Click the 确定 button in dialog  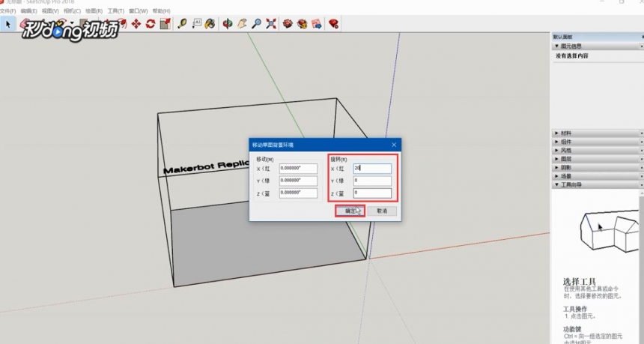pyautogui.click(x=350, y=211)
